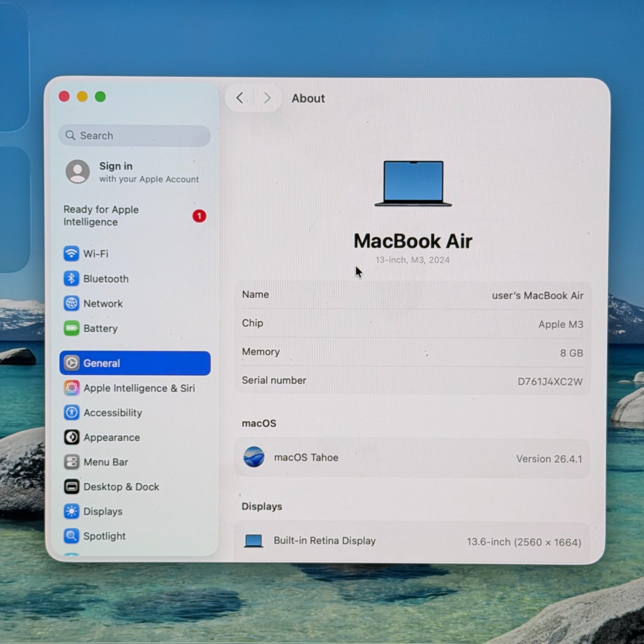
Task: Click the Bluetooth icon in sidebar
Action: tap(71, 279)
